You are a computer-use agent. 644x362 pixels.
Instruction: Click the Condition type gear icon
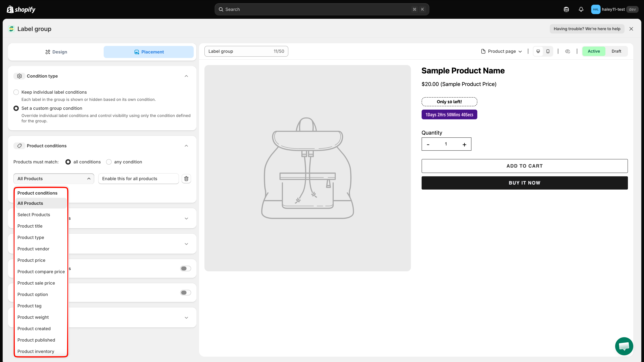point(19,76)
